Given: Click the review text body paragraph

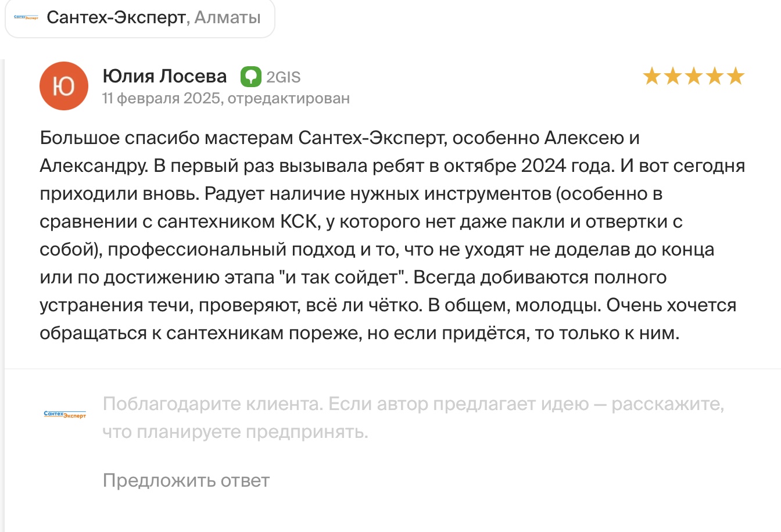Looking at the screenshot, I should pyautogui.click(x=392, y=236).
